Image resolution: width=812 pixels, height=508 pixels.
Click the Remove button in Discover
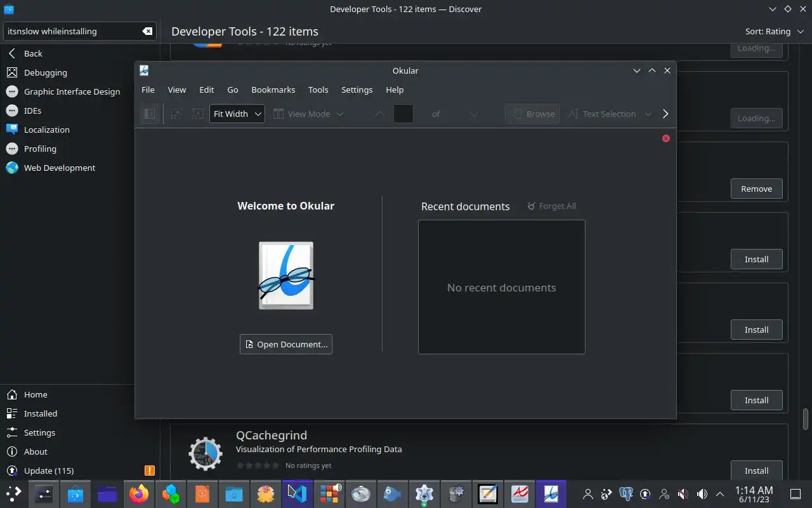pos(756,189)
